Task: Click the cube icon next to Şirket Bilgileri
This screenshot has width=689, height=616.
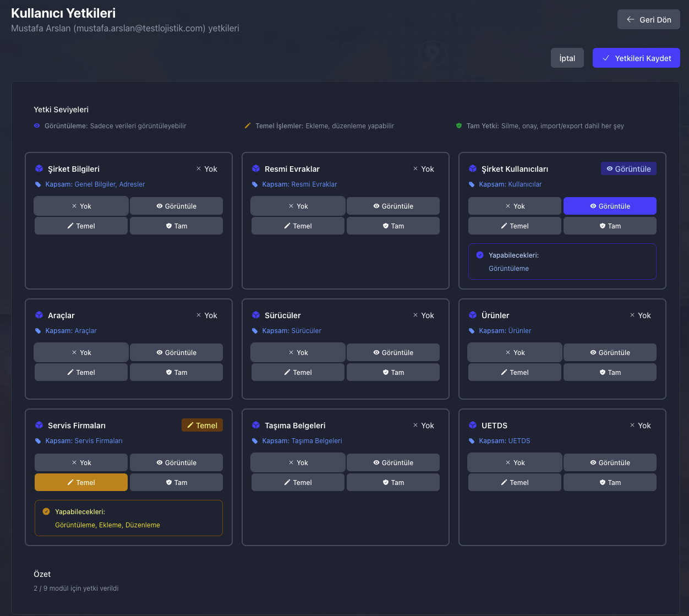Action: (39, 169)
